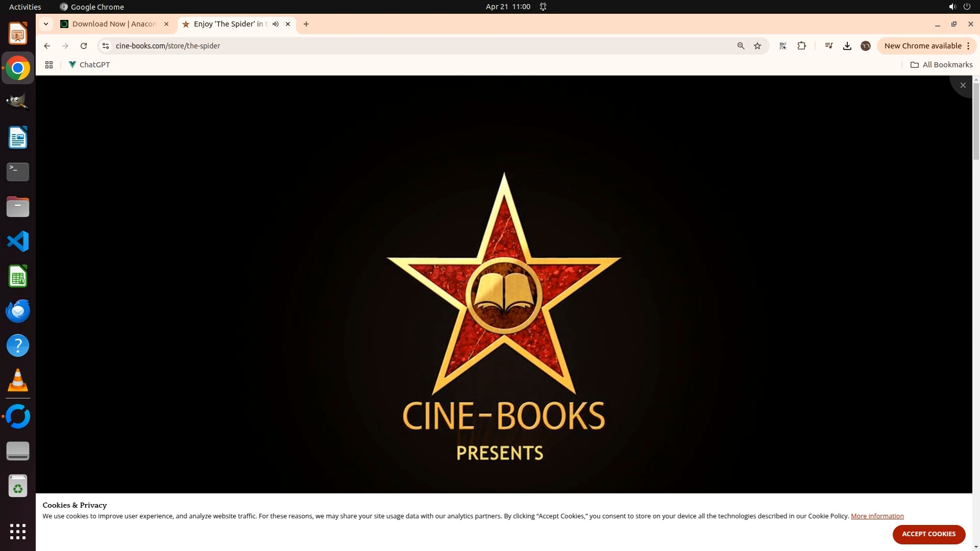Viewport: 980px width, 551px height.
Task: Open a new tab with plus button
Action: coord(306,24)
